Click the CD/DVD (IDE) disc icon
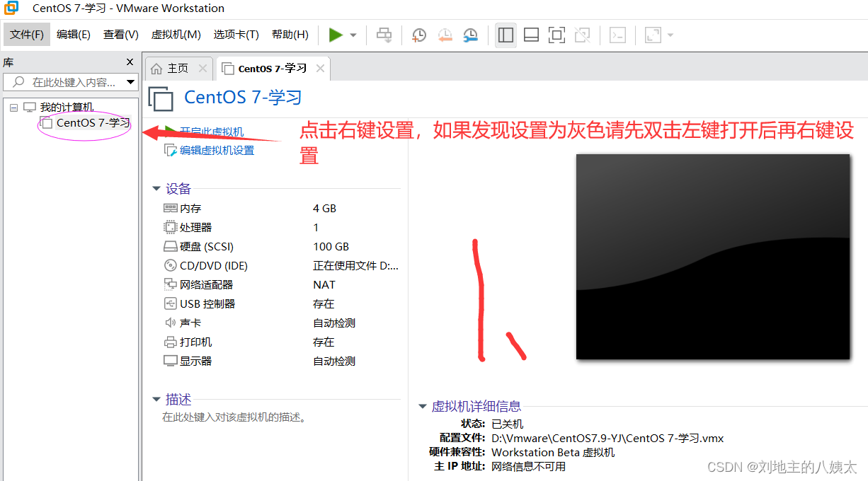The height and width of the screenshot is (481, 868). (x=170, y=265)
